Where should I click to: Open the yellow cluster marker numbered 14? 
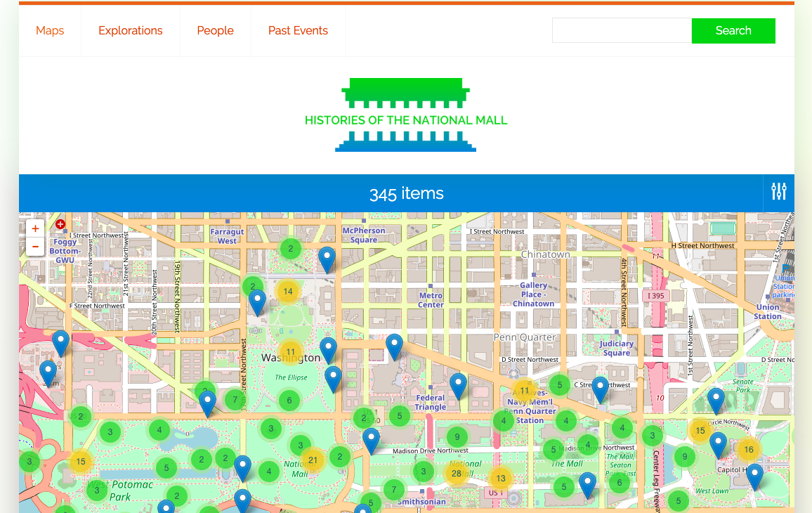[x=288, y=291]
